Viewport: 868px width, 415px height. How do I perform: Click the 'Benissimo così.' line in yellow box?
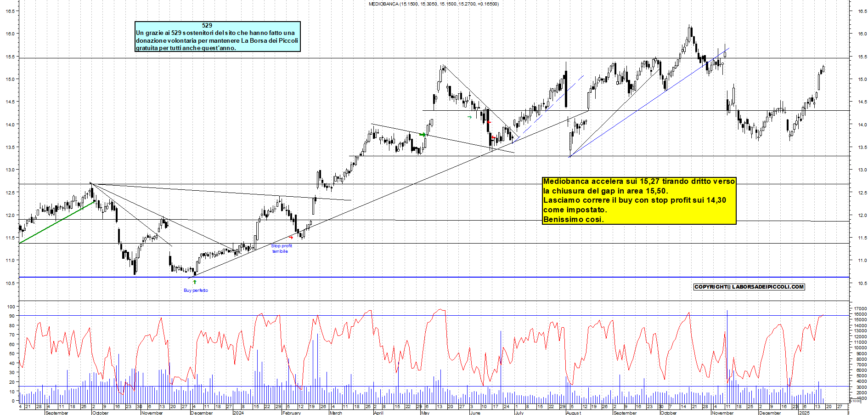click(573, 219)
